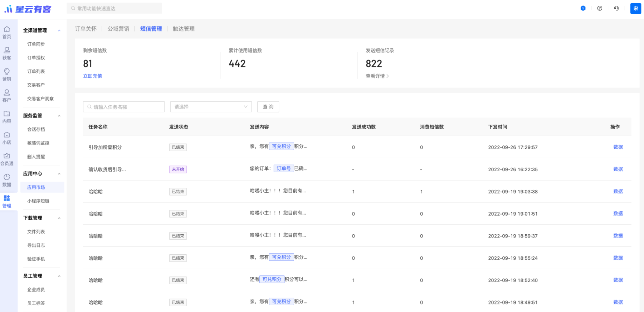The image size is (644, 312).
Task: Collapse the 下载管理 menu section
Action: pyautogui.click(x=59, y=218)
